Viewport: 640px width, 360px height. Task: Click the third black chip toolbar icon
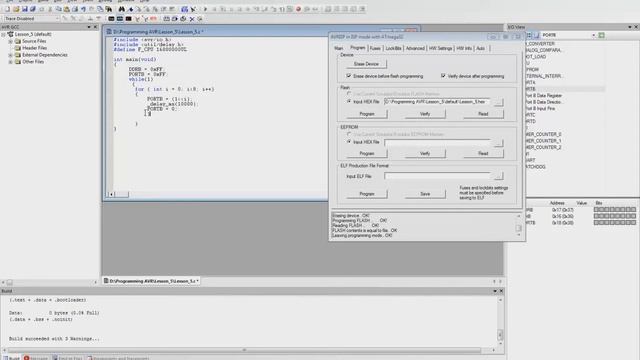point(129,19)
